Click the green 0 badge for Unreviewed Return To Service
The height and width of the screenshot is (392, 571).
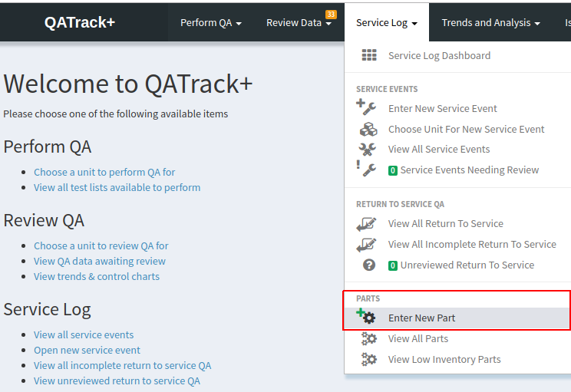point(393,265)
